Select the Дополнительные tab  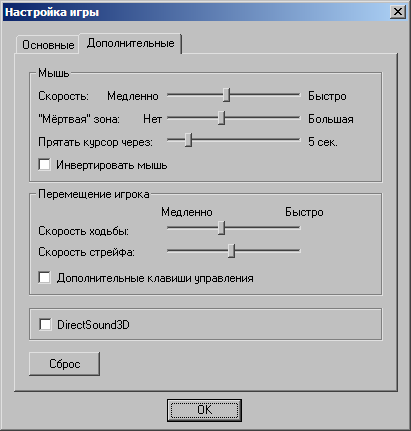[x=130, y=43]
